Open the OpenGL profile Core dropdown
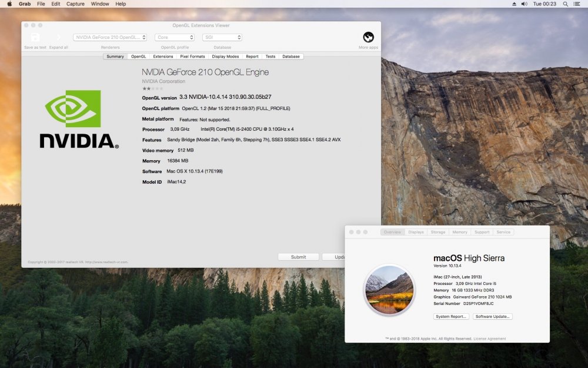588x368 pixels. pyautogui.click(x=175, y=37)
